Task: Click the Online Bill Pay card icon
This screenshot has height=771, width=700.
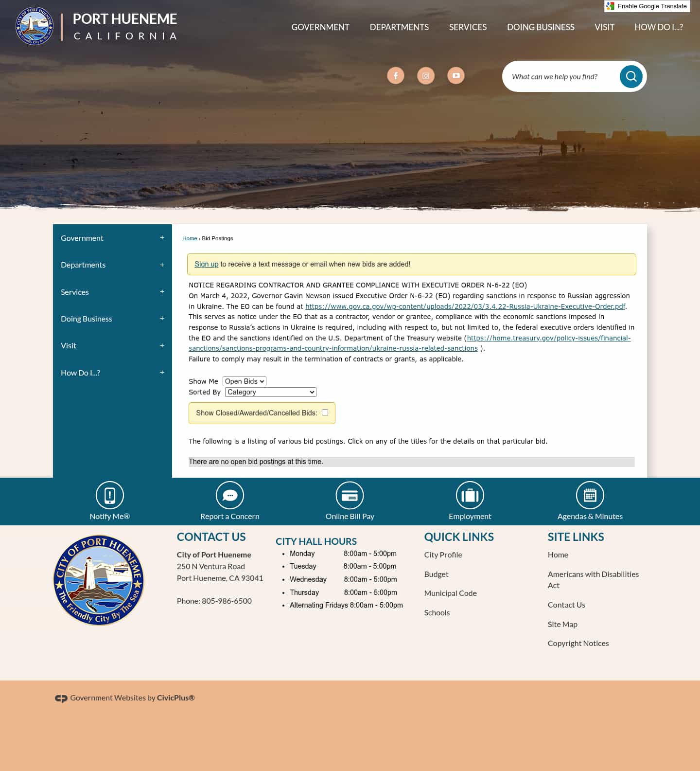Action: pos(350,495)
